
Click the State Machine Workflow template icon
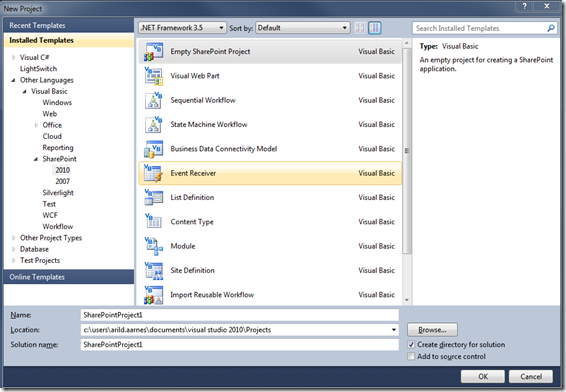point(153,125)
